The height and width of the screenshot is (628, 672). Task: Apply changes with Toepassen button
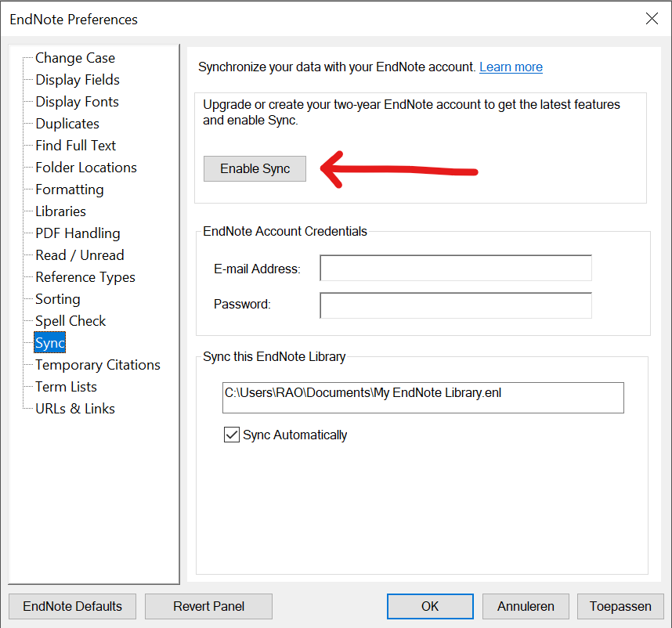(x=620, y=606)
